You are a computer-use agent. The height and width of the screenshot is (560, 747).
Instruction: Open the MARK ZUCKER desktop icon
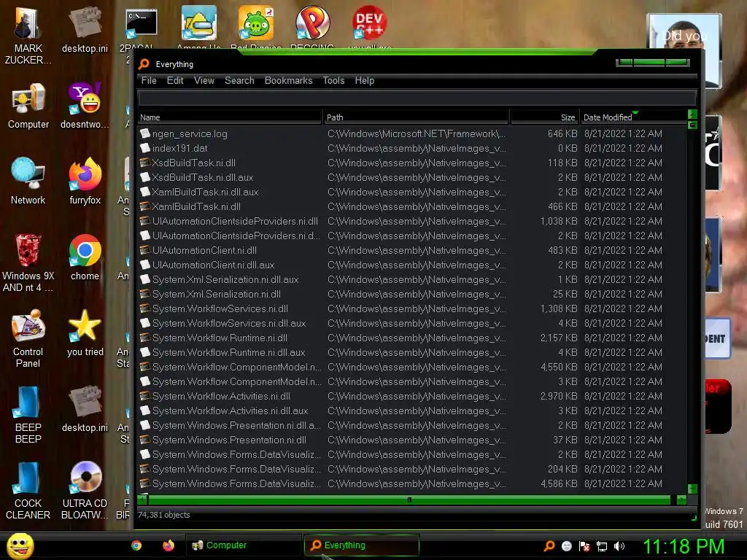coord(28,36)
